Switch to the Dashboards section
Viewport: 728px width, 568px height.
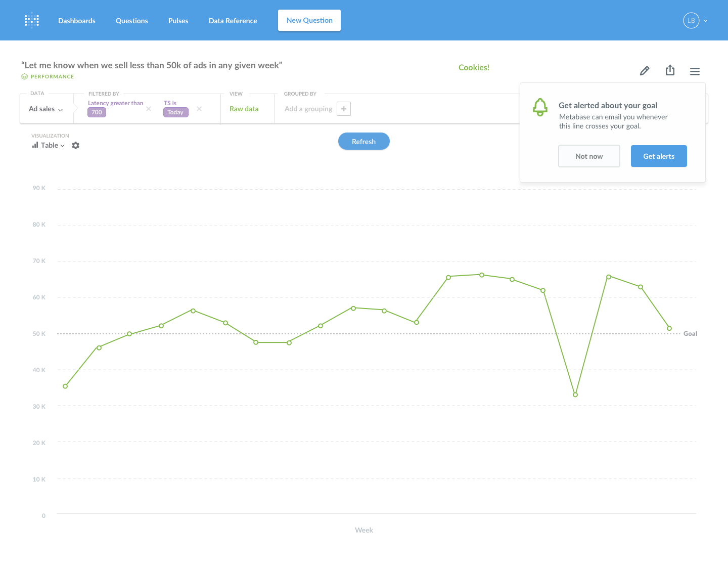(x=77, y=21)
